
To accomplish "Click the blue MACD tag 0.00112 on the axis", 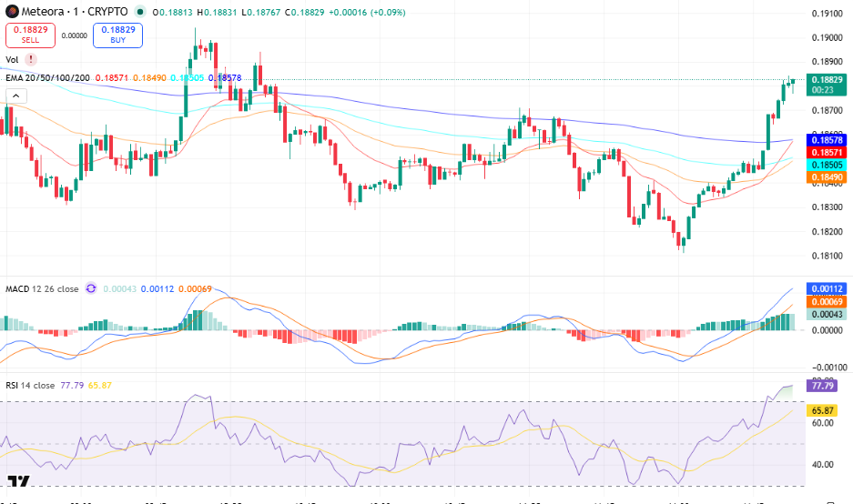I will click(827, 288).
